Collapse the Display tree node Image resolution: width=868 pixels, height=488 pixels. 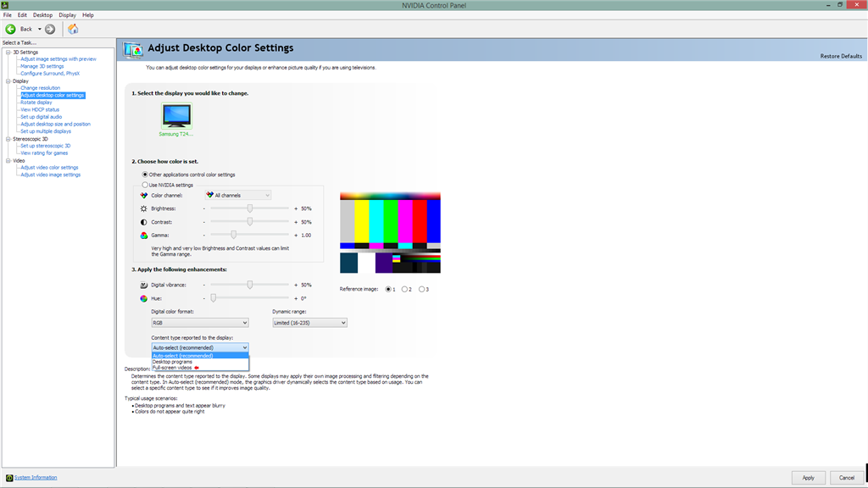click(8, 80)
